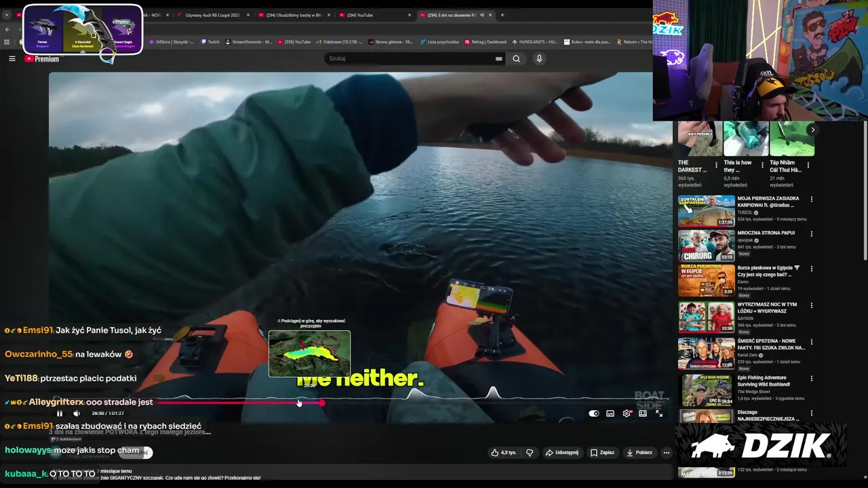Open Refrag Dashboard bookmark

point(486,42)
